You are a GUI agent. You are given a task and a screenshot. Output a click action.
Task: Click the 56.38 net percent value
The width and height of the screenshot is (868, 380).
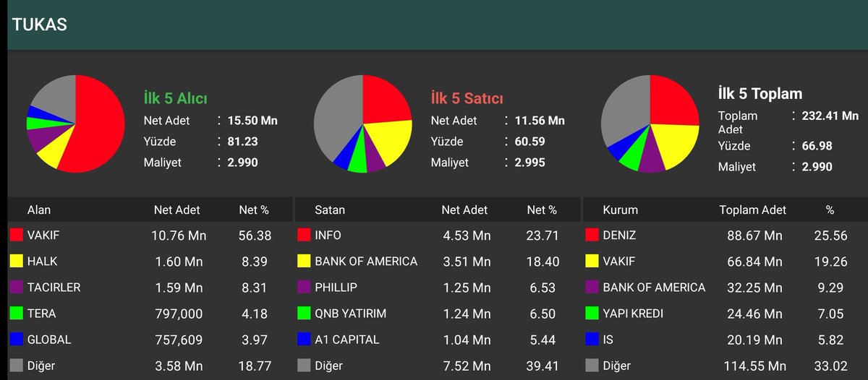pyautogui.click(x=254, y=236)
